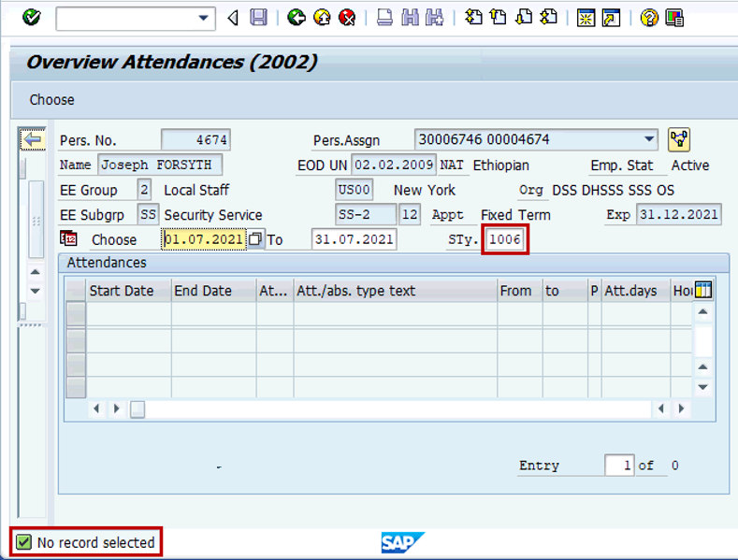The image size is (738, 560).
Task: Click the Choose application toolbar button
Action: tap(51, 100)
